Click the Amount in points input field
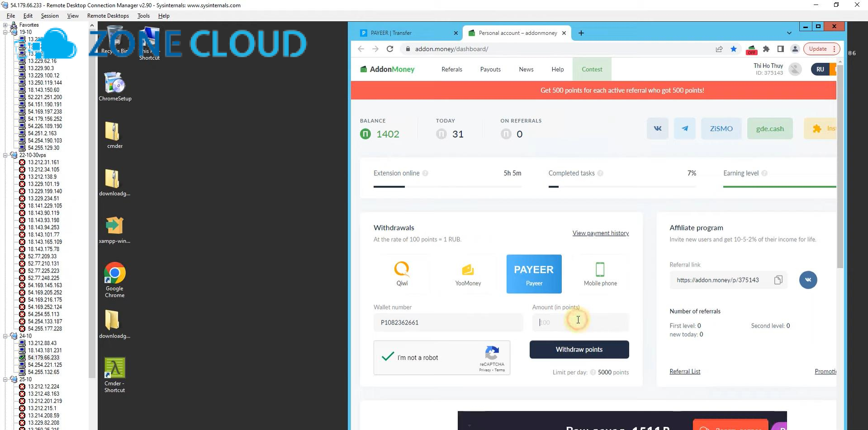 580,322
